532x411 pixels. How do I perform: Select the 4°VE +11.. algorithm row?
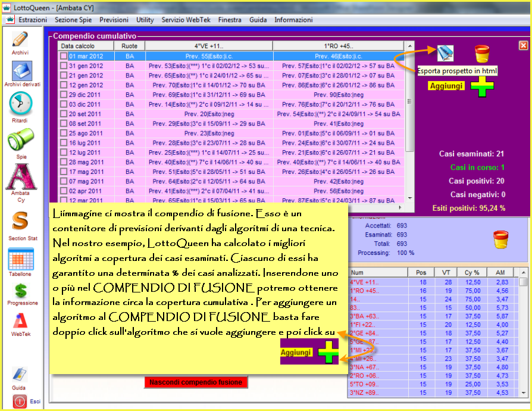click(433, 282)
